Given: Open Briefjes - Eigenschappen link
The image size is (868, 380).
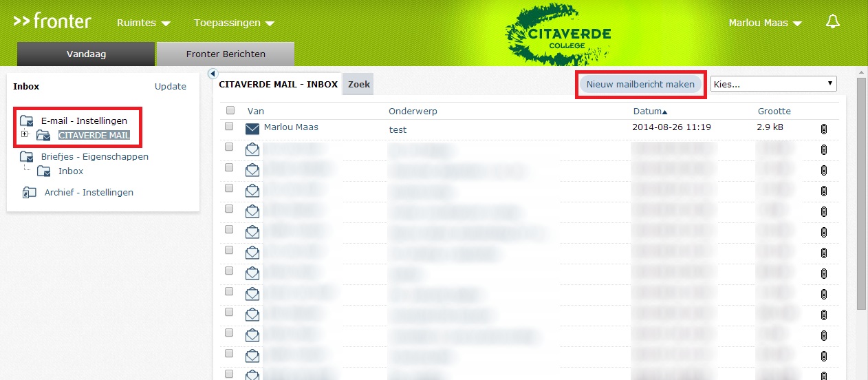Looking at the screenshot, I should pyautogui.click(x=95, y=156).
